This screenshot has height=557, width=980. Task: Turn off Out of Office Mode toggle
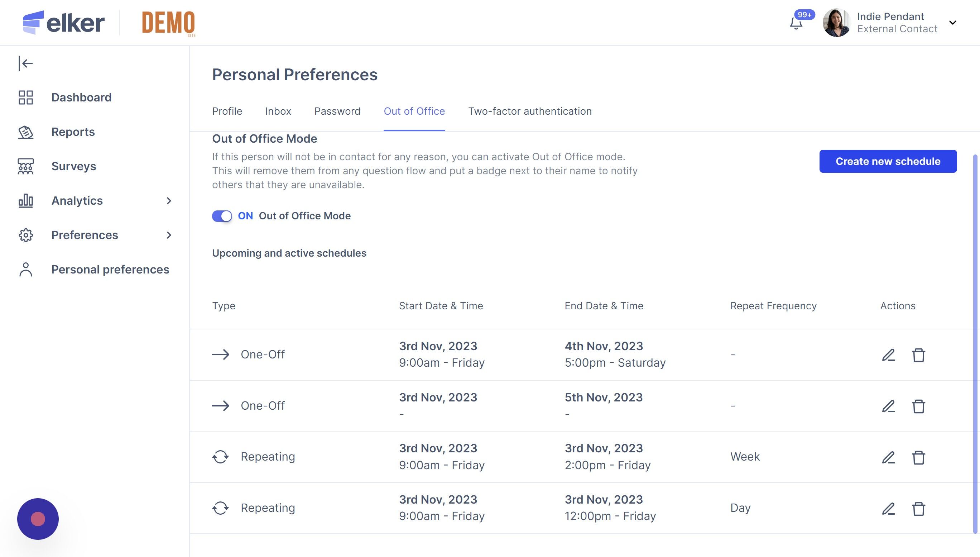[222, 216]
